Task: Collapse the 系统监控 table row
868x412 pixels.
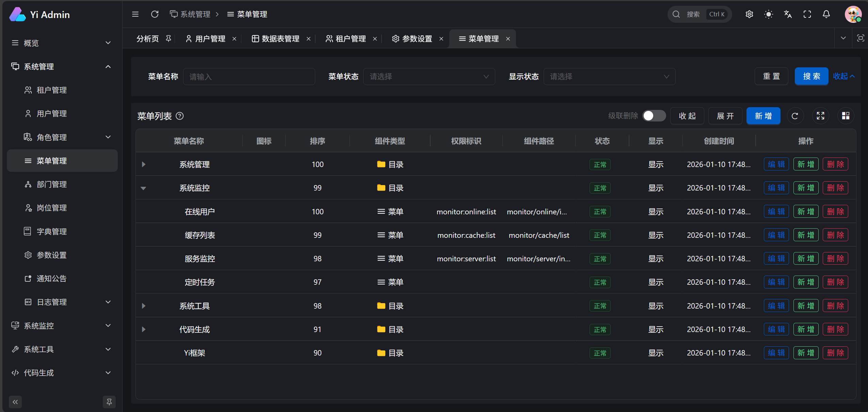Action: coord(143,188)
